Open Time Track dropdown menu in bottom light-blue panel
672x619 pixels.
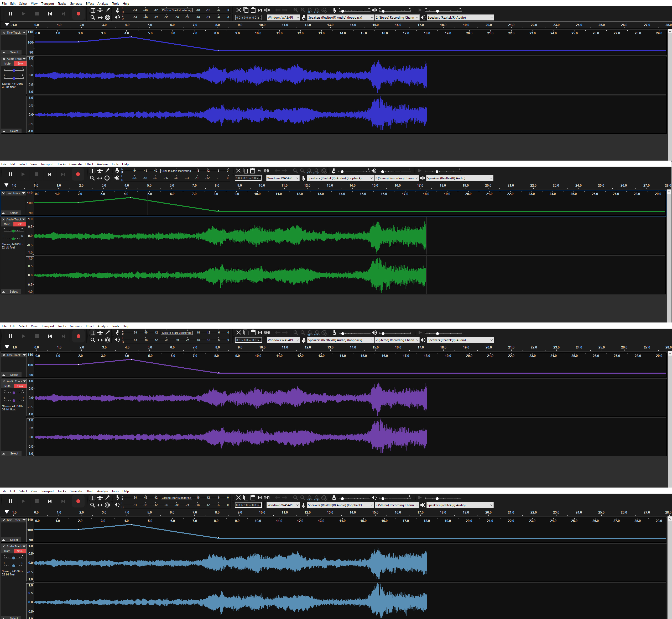(x=15, y=520)
